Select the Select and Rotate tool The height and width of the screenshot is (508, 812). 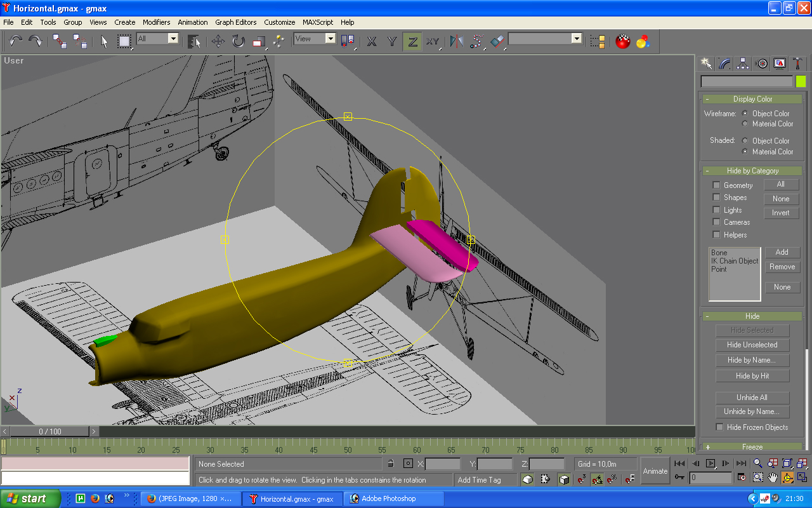point(238,42)
